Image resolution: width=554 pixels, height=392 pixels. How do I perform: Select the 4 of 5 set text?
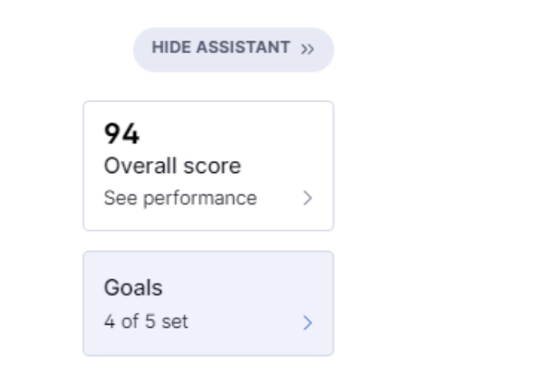pos(146,321)
